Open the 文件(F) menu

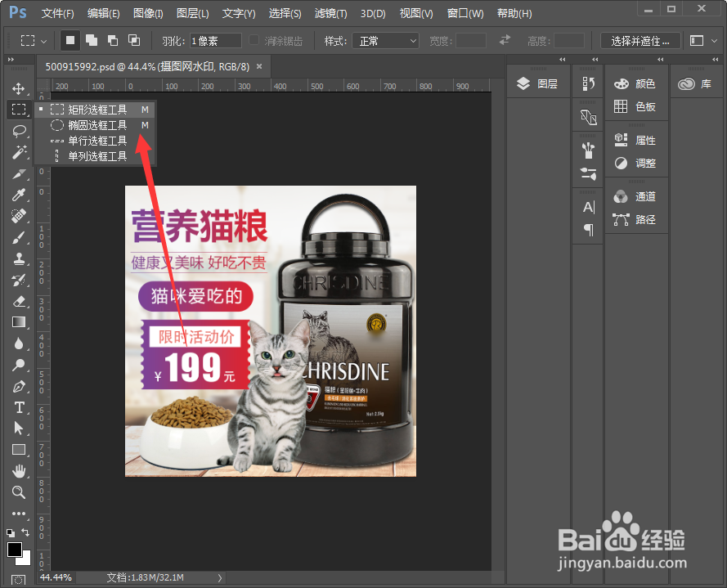coord(57,13)
